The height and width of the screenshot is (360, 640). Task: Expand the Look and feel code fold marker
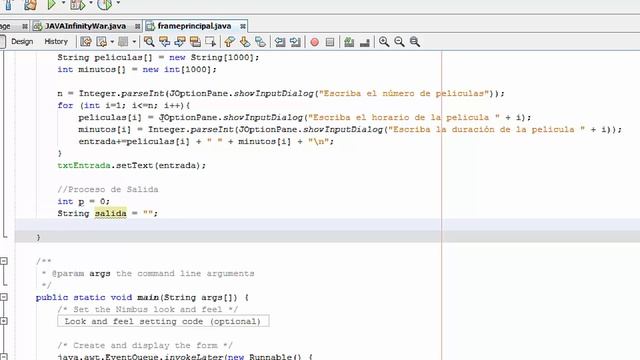click(x=4, y=321)
